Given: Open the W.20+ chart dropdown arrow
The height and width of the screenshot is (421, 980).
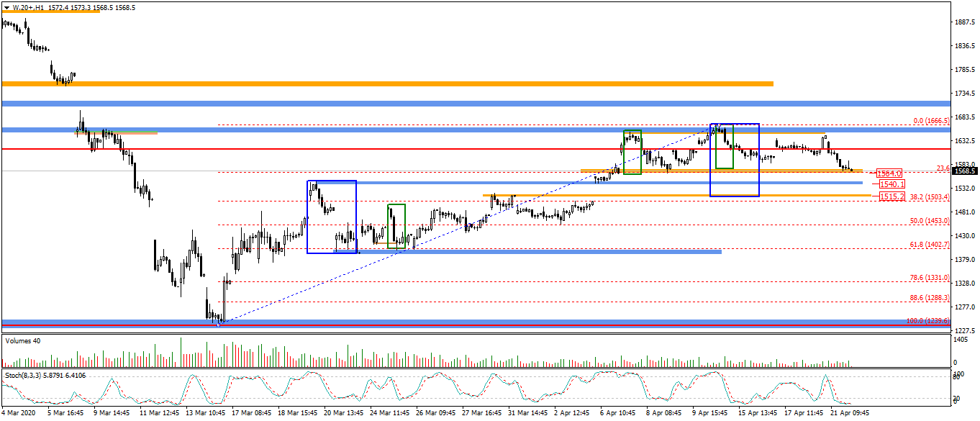Looking at the screenshot, I should point(6,8).
